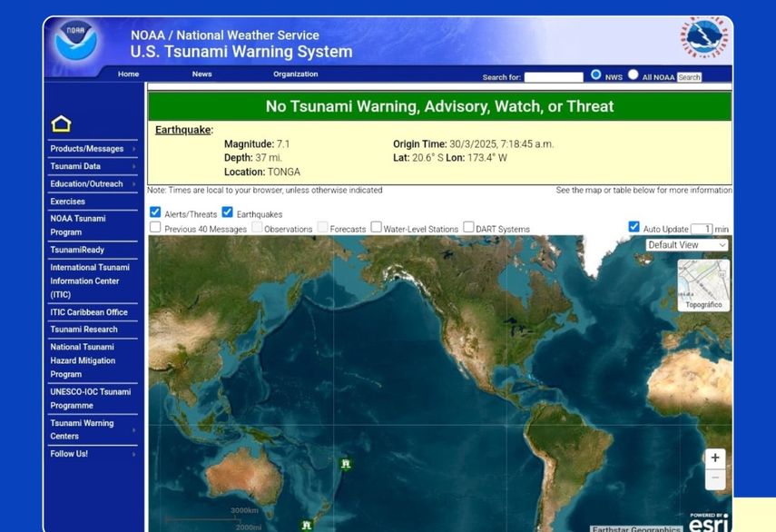Click the Search button
This screenshot has height=532, width=776.
(x=689, y=77)
